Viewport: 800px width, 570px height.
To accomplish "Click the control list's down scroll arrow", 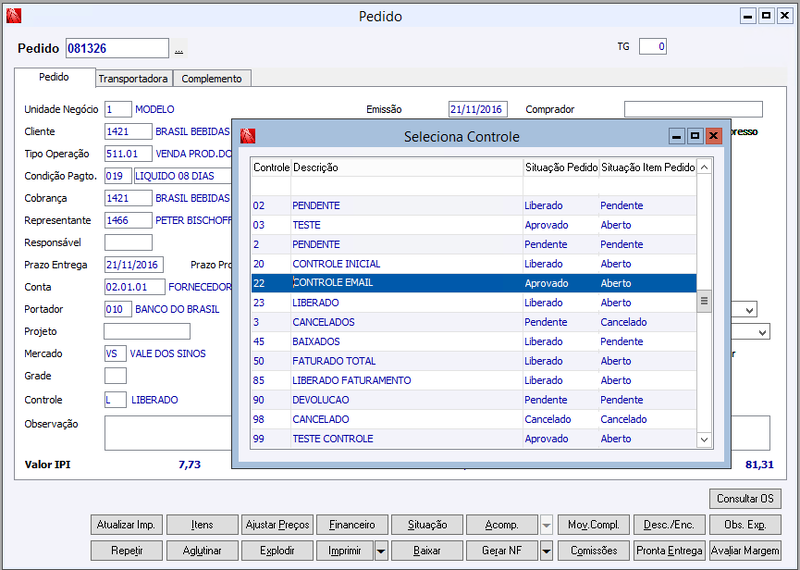I will point(704,439).
